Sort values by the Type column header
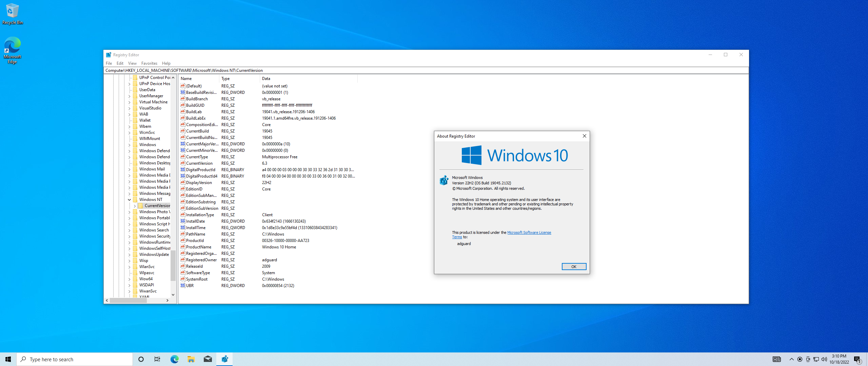Screen dimensions: 868x366 pos(239,79)
